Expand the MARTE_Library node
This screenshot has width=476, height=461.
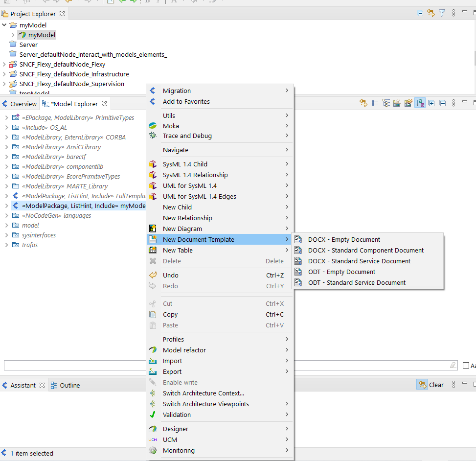coord(6,186)
